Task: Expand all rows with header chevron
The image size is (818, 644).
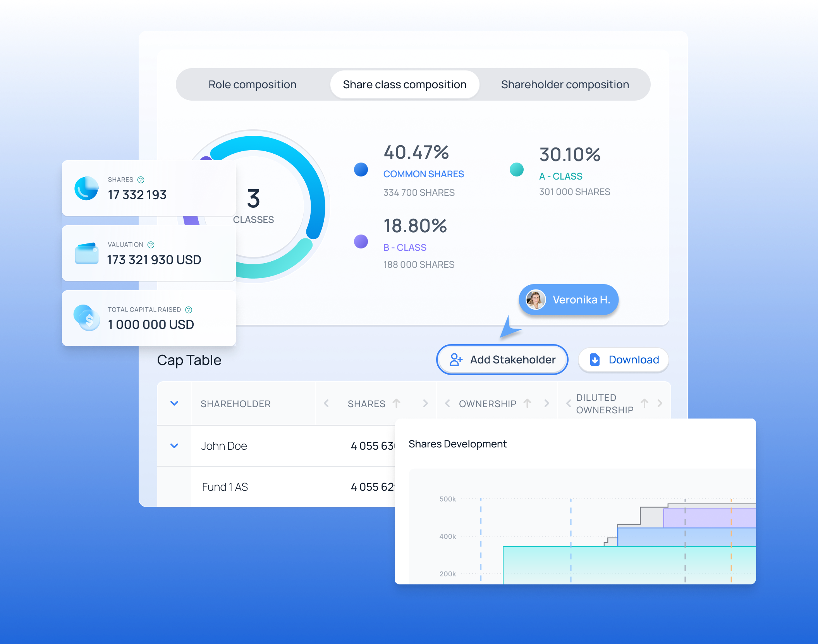Action: coord(174,403)
